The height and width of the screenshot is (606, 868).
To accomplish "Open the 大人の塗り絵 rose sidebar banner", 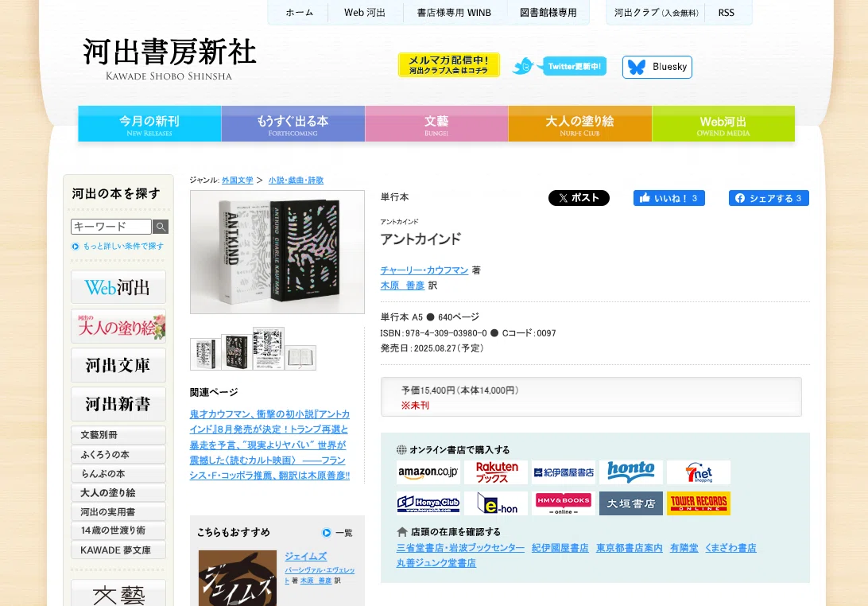I will coord(118,326).
